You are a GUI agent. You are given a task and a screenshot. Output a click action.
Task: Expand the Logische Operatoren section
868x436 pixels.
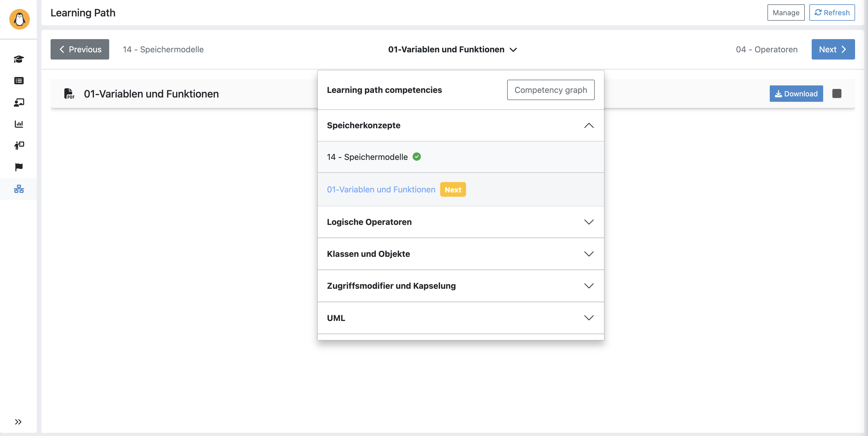pyautogui.click(x=588, y=222)
